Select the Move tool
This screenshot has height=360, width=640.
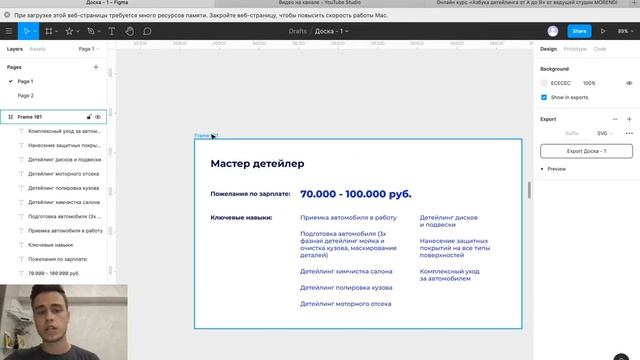click(26, 31)
